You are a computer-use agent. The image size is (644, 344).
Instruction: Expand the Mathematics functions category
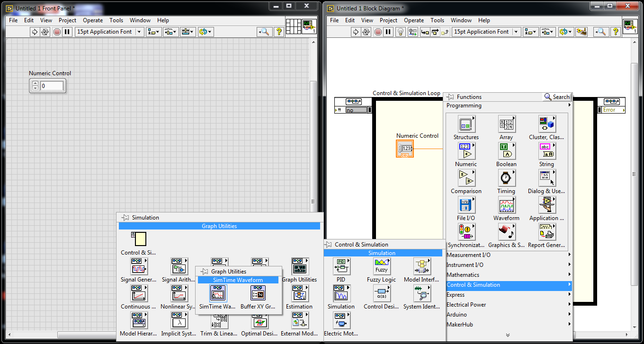(463, 274)
